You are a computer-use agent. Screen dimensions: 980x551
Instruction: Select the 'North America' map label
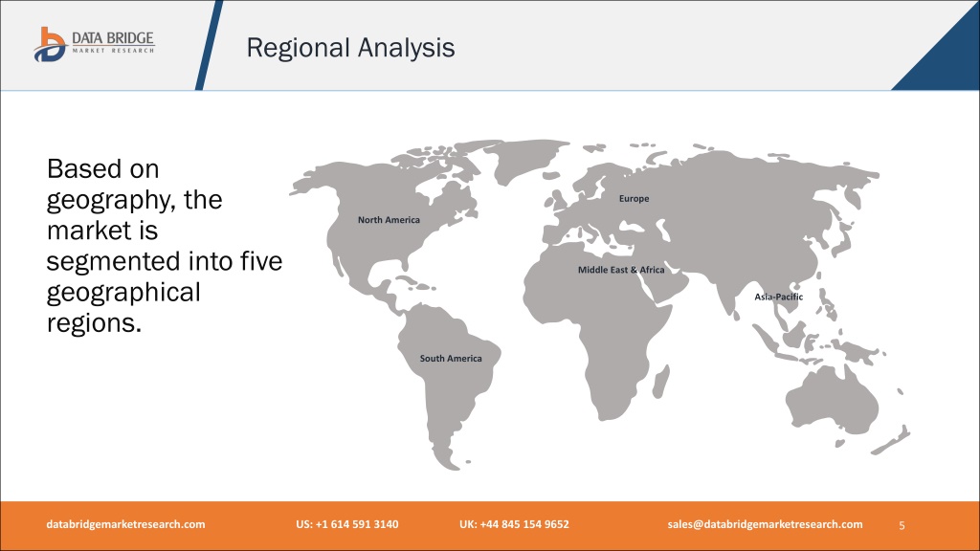[389, 220]
